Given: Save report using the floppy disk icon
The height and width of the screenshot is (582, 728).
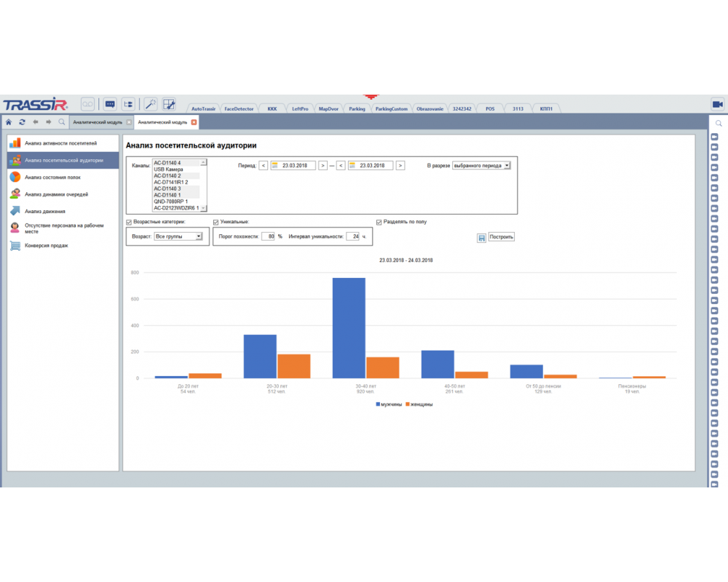Looking at the screenshot, I should coord(481,238).
